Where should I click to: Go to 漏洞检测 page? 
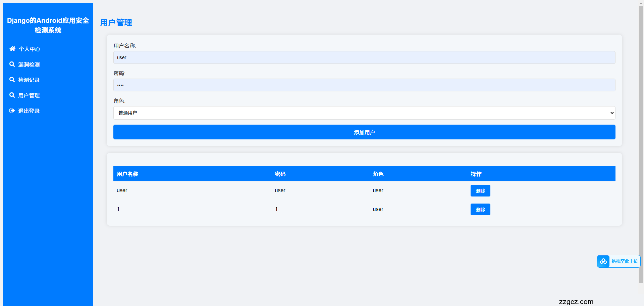pos(29,64)
